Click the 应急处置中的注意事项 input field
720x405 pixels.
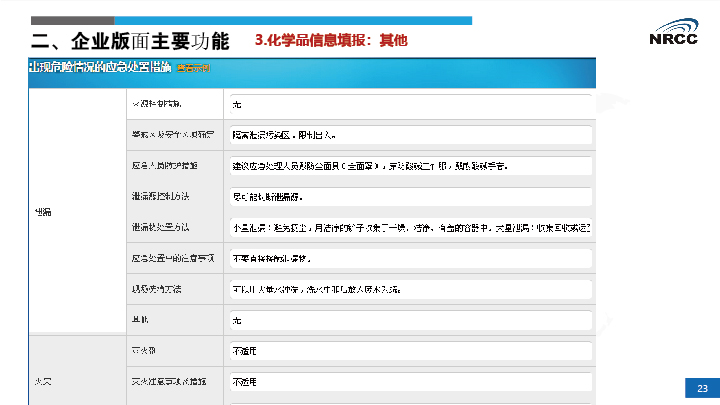tap(411, 258)
